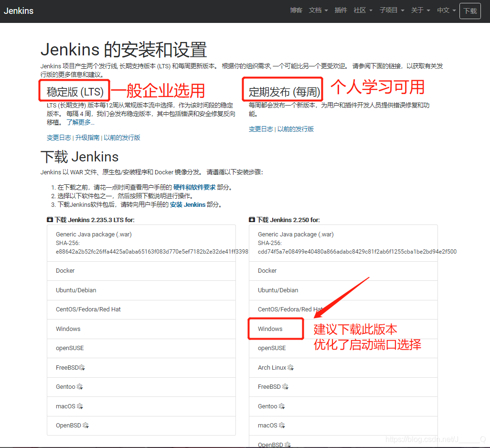Select weekly Windows download option

click(343, 329)
